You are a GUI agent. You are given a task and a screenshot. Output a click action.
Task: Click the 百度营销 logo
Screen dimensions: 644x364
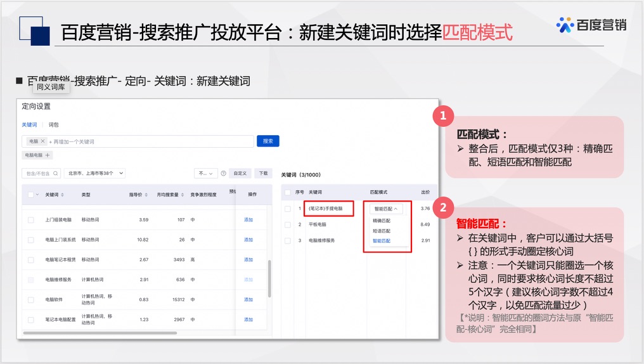point(591,25)
